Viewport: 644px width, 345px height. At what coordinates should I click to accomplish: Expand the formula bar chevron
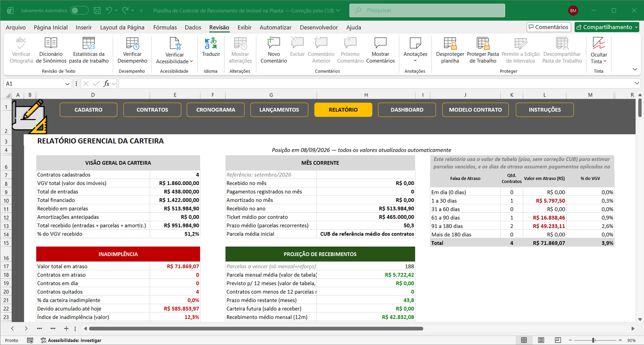[x=637, y=84]
